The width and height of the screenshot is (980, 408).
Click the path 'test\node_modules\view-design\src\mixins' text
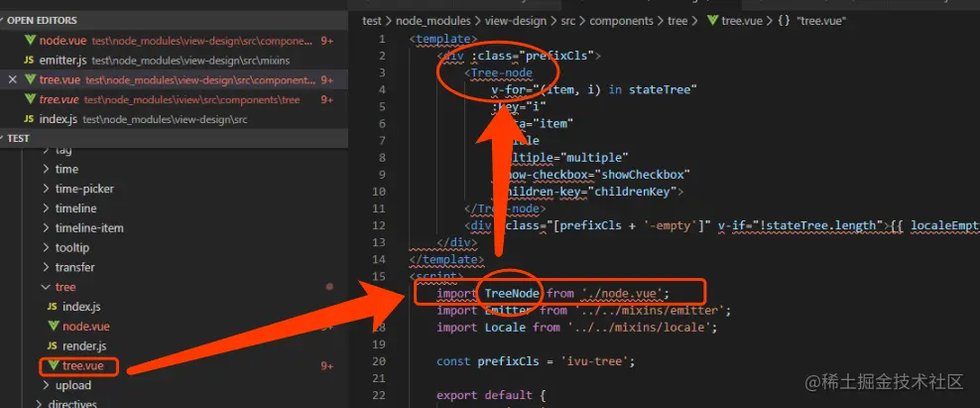[190, 61]
